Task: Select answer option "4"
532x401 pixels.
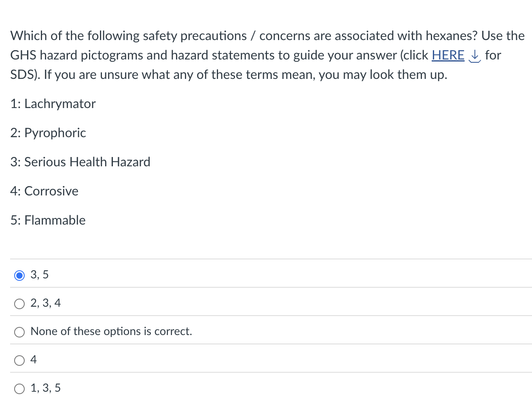Action: (19, 360)
